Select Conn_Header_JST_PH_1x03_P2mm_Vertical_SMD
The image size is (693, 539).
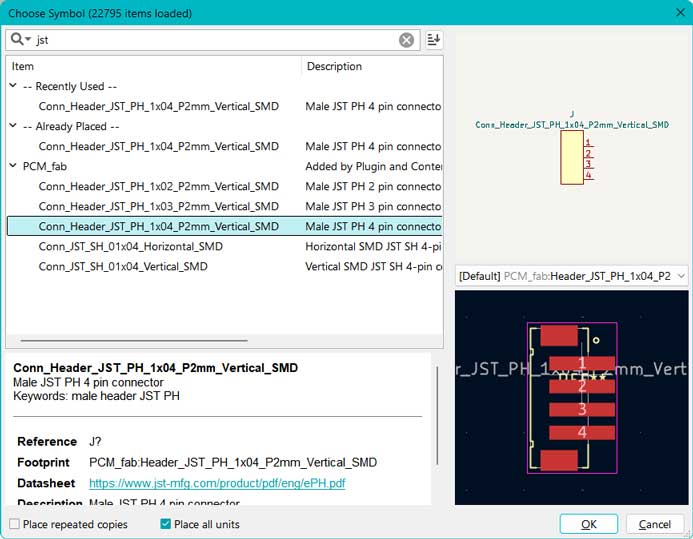coord(225,206)
